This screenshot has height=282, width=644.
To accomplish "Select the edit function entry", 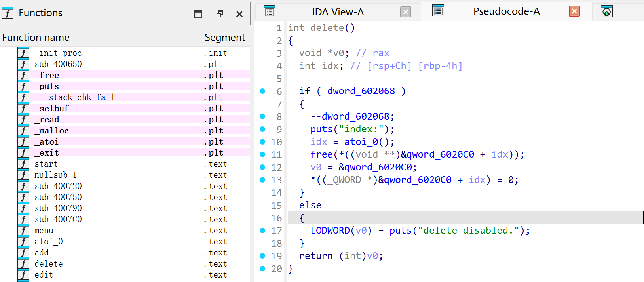I will click(125, 275).
